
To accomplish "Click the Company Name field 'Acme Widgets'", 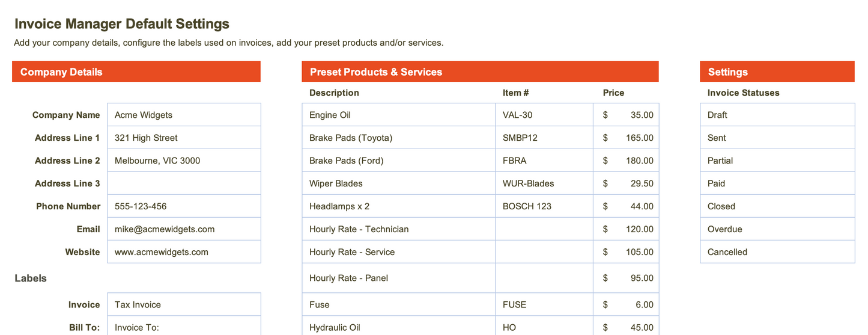I will pyautogui.click(x=184, y=115).
